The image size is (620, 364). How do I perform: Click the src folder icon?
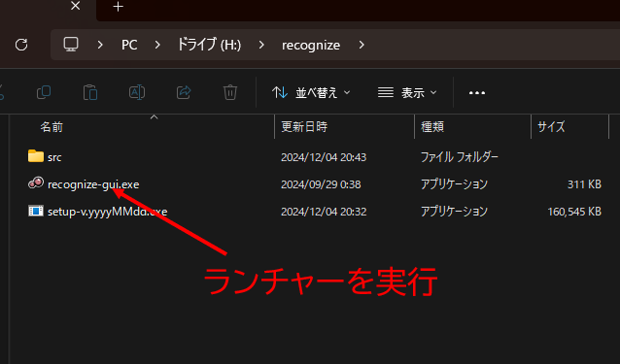point(36,156)
